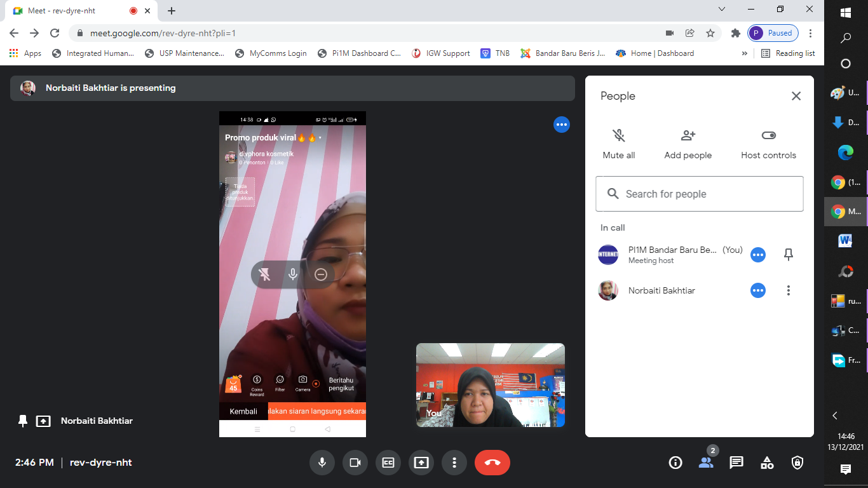This screenshot has width=868, height=488.
Task: Toggle closed captions
Action: 388,463
